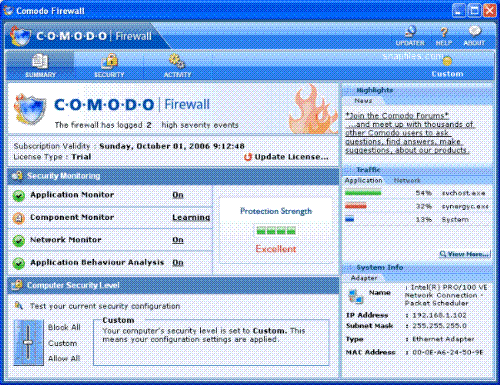500x385 pixels.
Task: Select the Application traffic tab
Action: click(364, 180)
